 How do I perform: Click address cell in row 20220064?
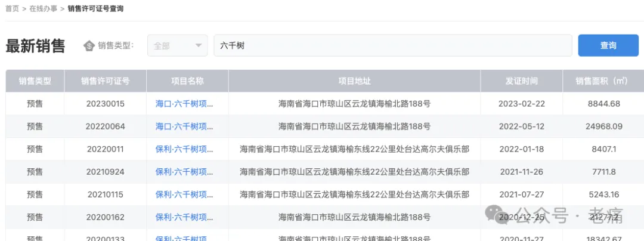(x=354, y=126)
